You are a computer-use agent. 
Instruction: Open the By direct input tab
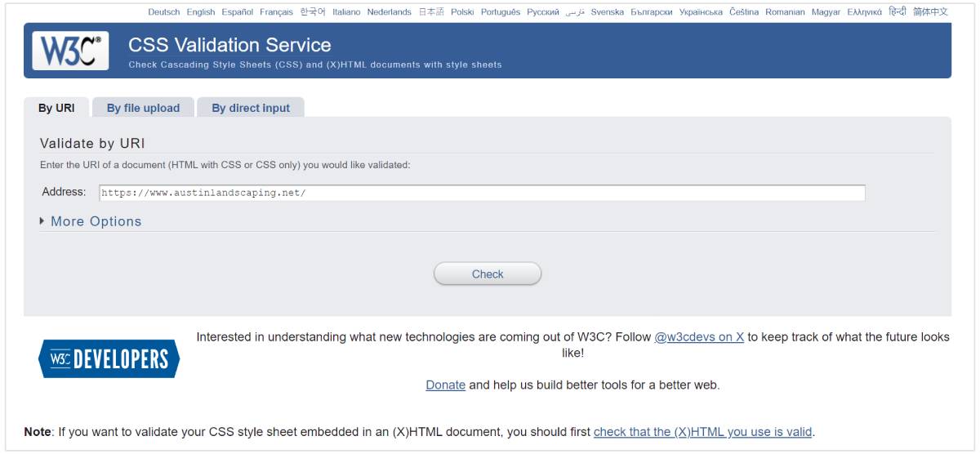[251, 108]
